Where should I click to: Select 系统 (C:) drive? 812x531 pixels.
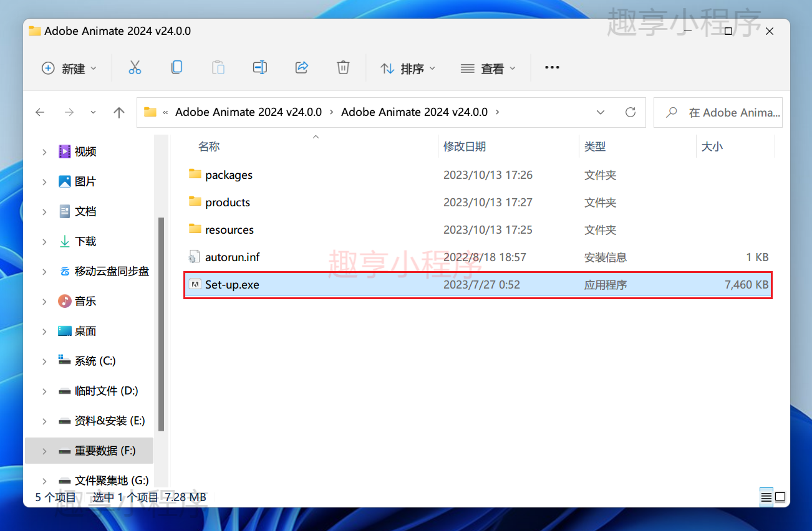pos(95,361)
